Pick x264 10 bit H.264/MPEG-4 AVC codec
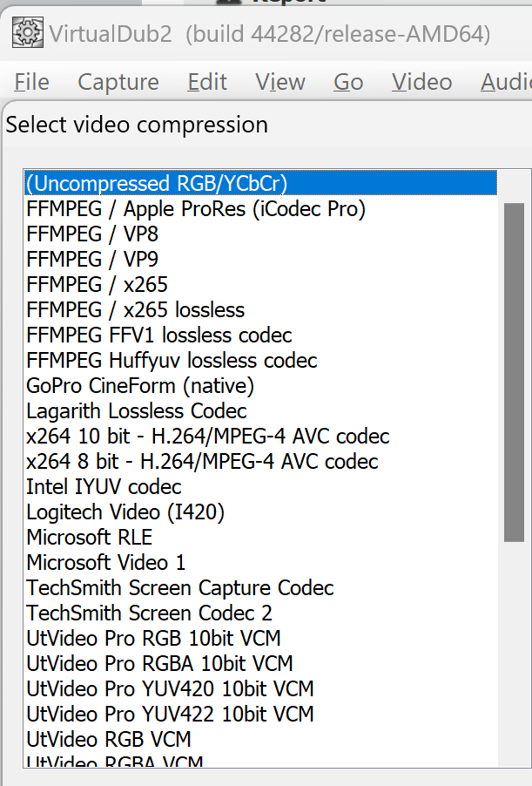The height and width of the screenshot is (786, 532). [208, 437]
